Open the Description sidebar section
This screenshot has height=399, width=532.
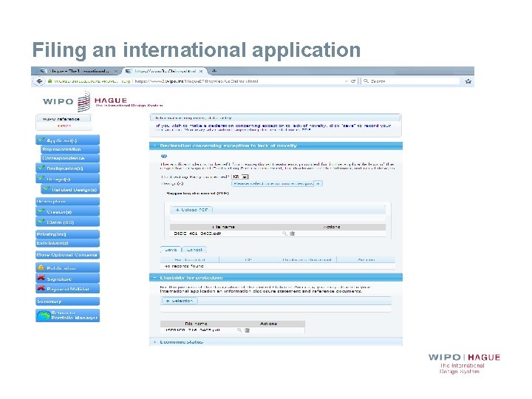pyautogui.click(x=67, y=202)
